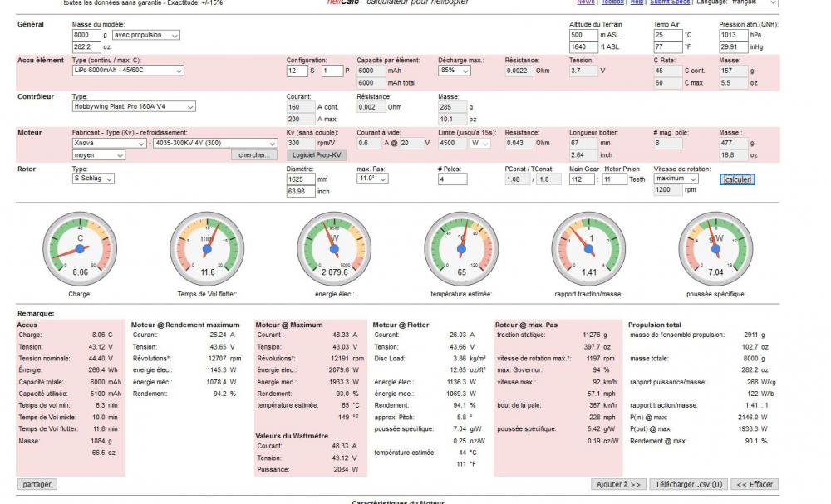This screenshot has width=831, height=504.
Task: Edit the Temp Air °C field
Action: coord(668,35)
